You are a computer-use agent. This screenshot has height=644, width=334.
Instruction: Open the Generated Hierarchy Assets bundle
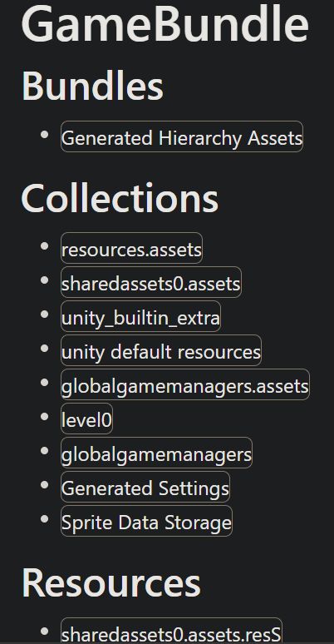click(x=182, y=136)
